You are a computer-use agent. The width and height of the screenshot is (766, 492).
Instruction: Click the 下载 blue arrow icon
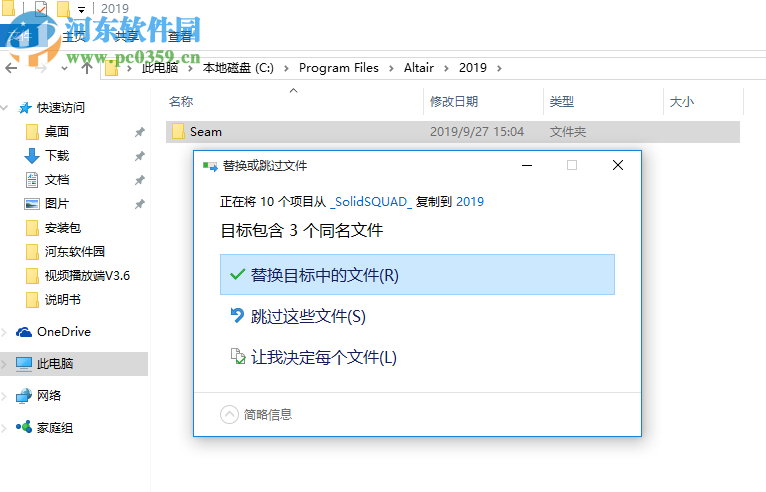coord(32,156)
